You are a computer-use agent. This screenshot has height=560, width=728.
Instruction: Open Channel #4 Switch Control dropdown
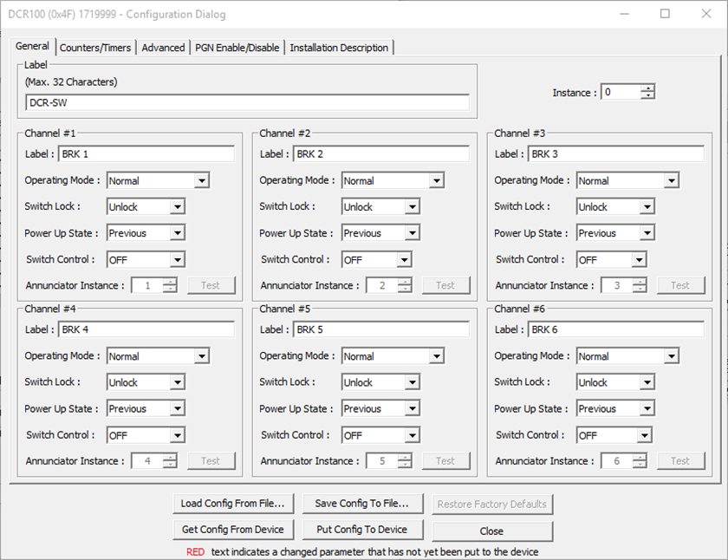click(177, 435)
